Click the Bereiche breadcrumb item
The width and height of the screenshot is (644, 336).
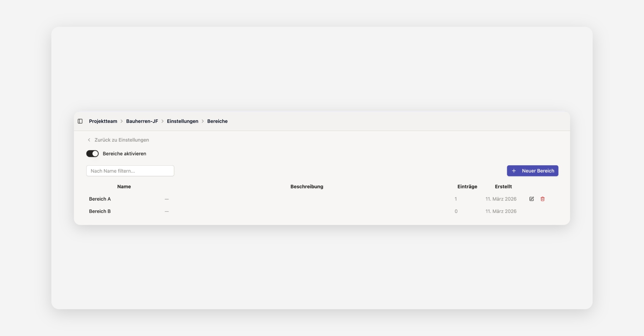coord(217,121)
